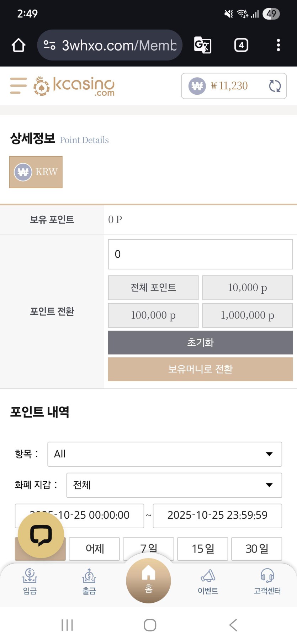
Task: Refresh the balance with the reload icon
Action: click(275, 86)
